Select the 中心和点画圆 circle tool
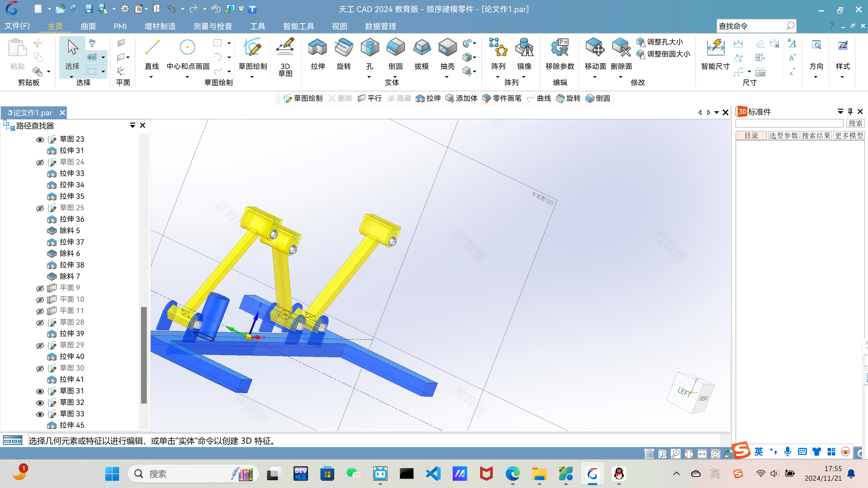 click(x=188, y=54)
